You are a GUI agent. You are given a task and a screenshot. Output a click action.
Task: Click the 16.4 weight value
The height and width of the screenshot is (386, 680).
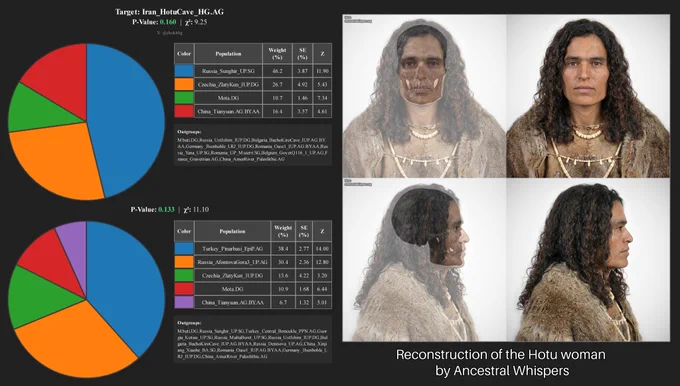click(277, 111)
